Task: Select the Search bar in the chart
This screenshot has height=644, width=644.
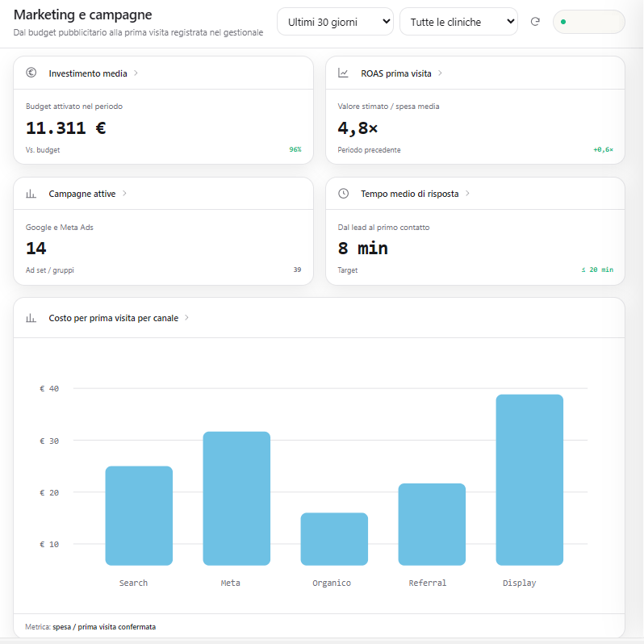Action: tap(139, 516)
